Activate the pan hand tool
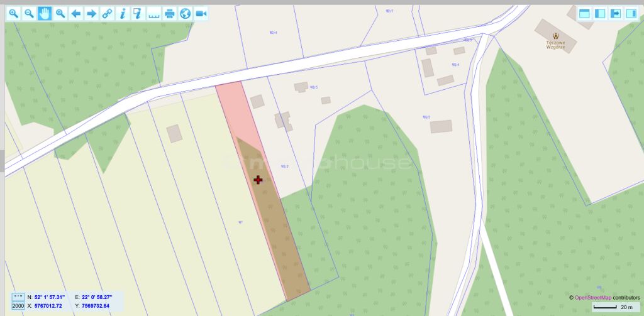 (x=45, y=14)
